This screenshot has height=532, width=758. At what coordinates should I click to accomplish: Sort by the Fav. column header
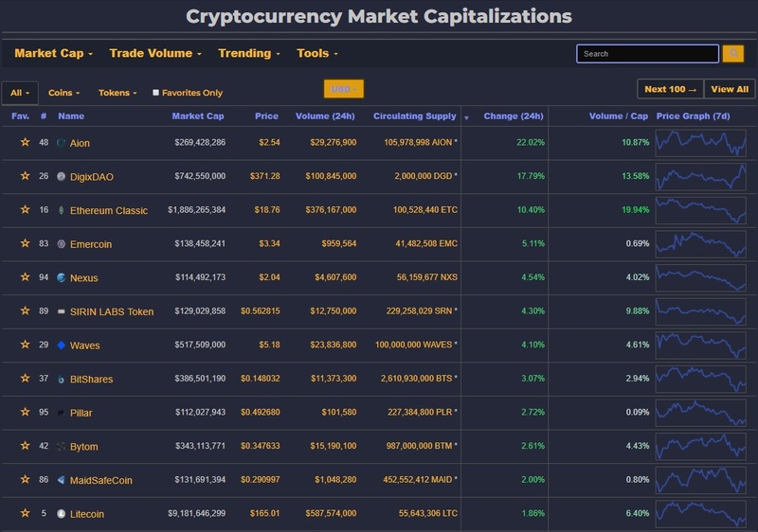[x=20, y=115]
